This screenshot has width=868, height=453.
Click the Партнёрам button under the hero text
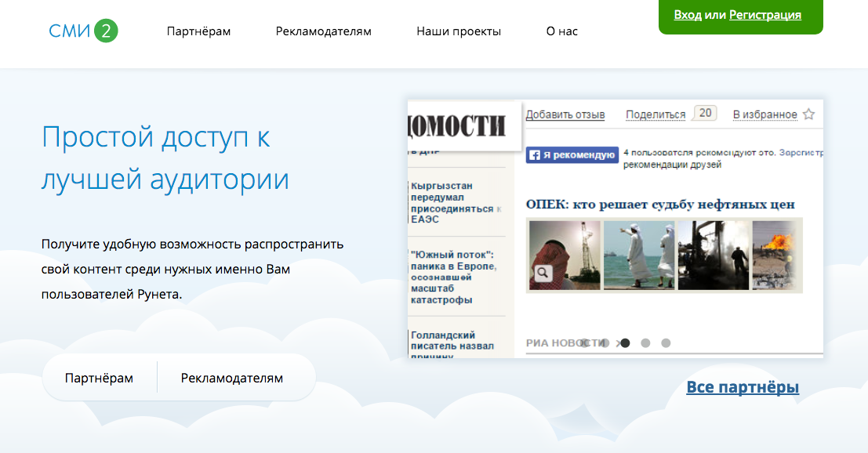tap(99, 379)
